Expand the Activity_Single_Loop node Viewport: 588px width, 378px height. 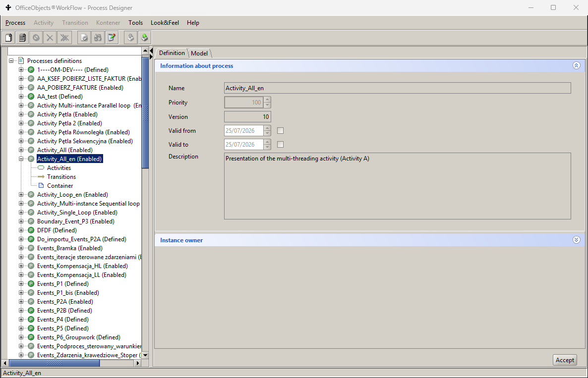[21, 213]
